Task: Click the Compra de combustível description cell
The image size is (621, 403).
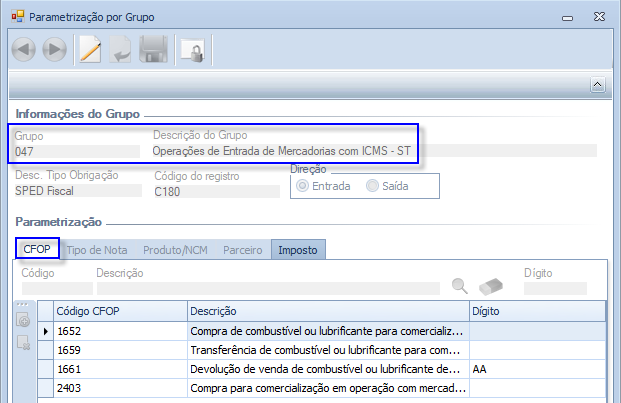Action: point(328,331)
